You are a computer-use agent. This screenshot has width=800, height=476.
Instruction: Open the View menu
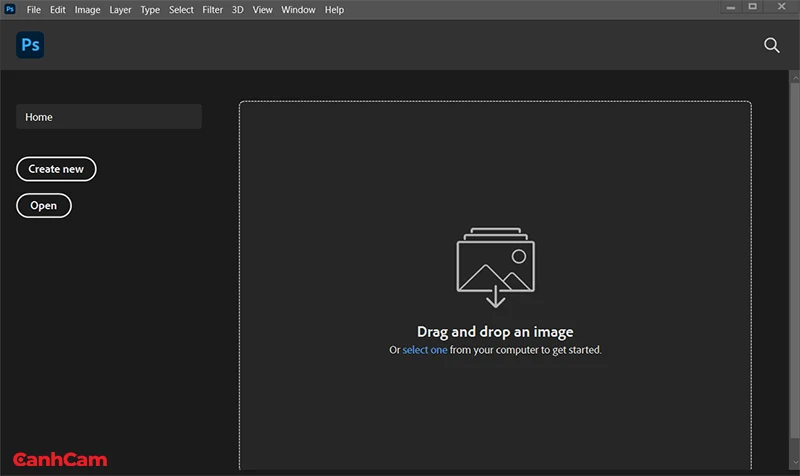262,10
